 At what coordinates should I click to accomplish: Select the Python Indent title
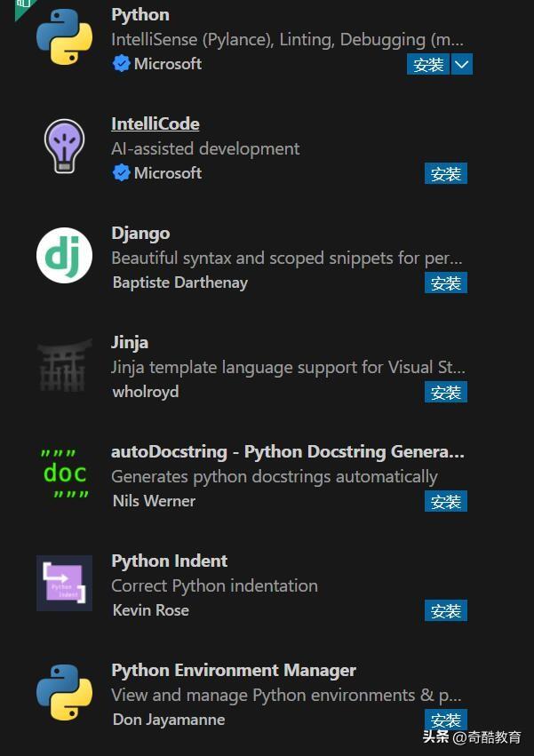pyautogui.click(x=170, y=561)
